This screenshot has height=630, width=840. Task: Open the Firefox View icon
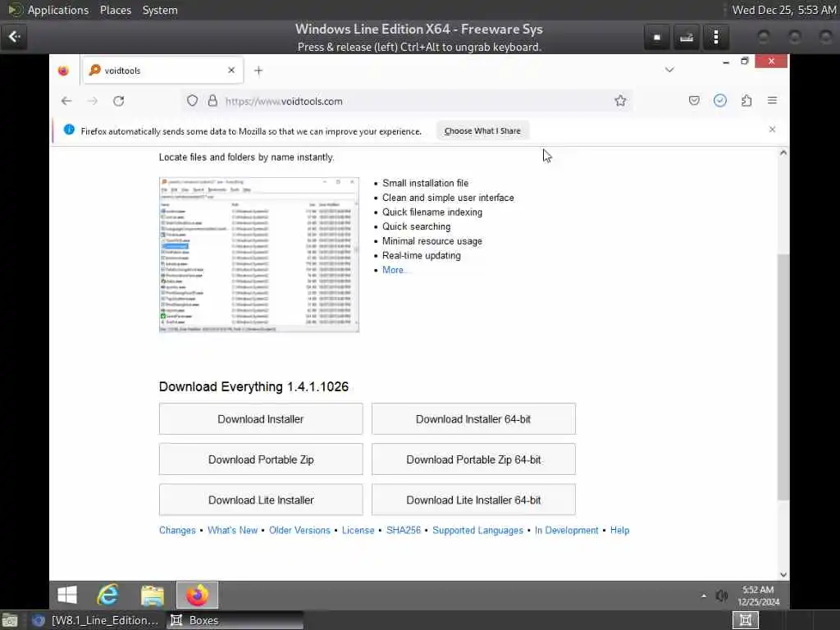(x=63, y=71)
